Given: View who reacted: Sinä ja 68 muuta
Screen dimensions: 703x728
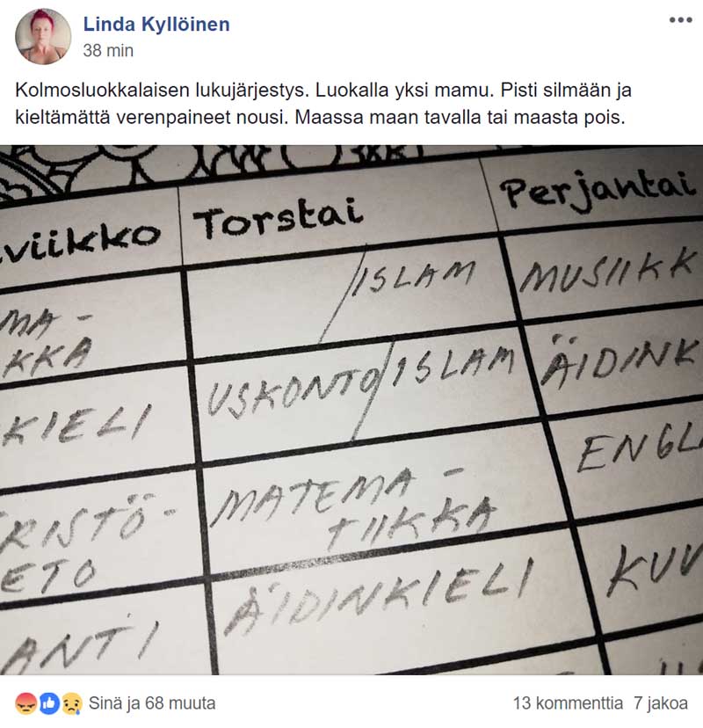Looking at the screenshot, I should coord(152,703).
